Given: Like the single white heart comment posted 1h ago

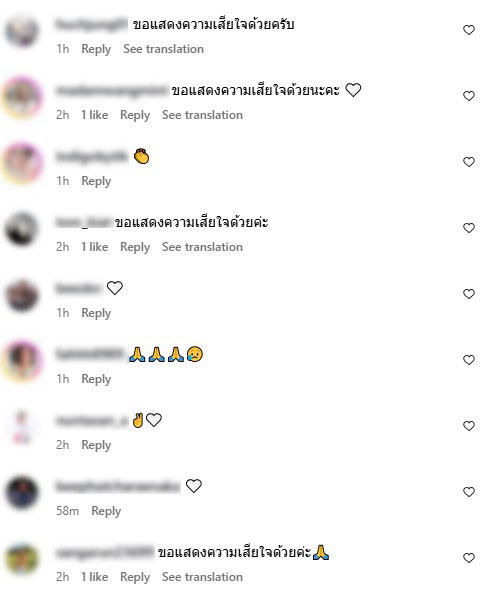Looking at the screenshot, I should click(x=469, y=294).
